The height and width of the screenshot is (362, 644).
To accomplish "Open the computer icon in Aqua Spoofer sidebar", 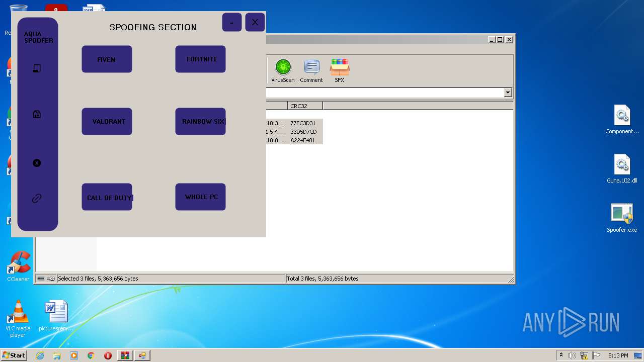I will tap(37, 69).
